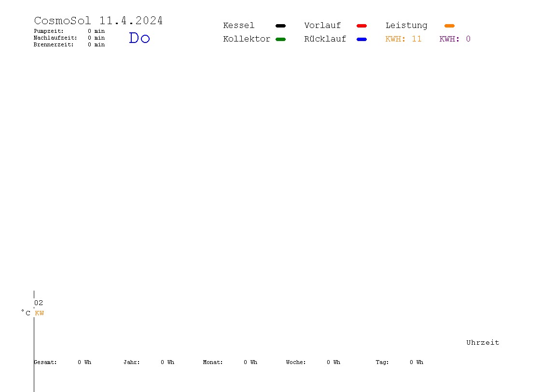554x392 pixels.
Task: Click the orange Leistung legend swatch
Action: (x=449, y=26)
